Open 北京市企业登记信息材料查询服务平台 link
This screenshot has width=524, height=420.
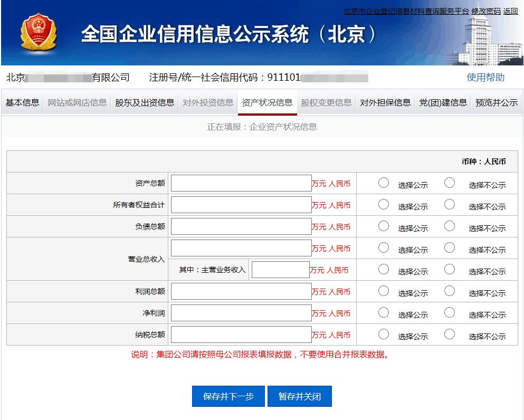[406, 11]
